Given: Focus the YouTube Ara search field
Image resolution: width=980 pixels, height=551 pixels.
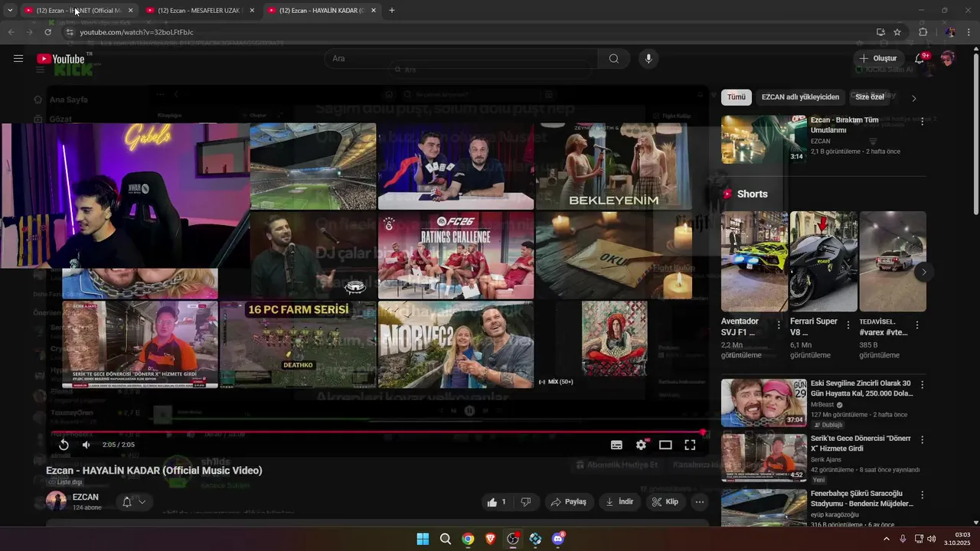Looking at the screenshot, I should point(461,59).
